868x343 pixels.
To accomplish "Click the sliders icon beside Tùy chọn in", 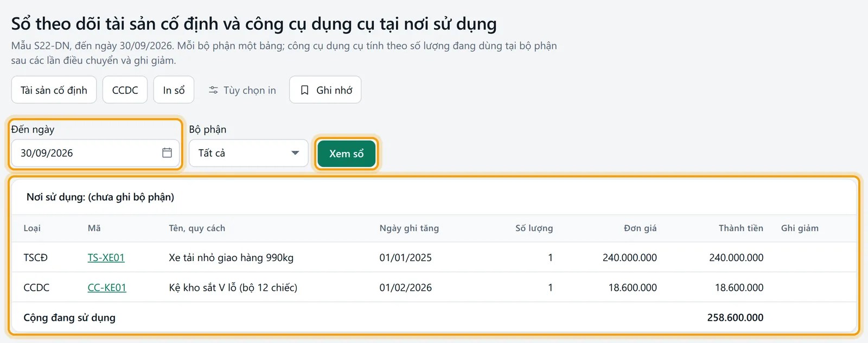I will coord(214,90).
